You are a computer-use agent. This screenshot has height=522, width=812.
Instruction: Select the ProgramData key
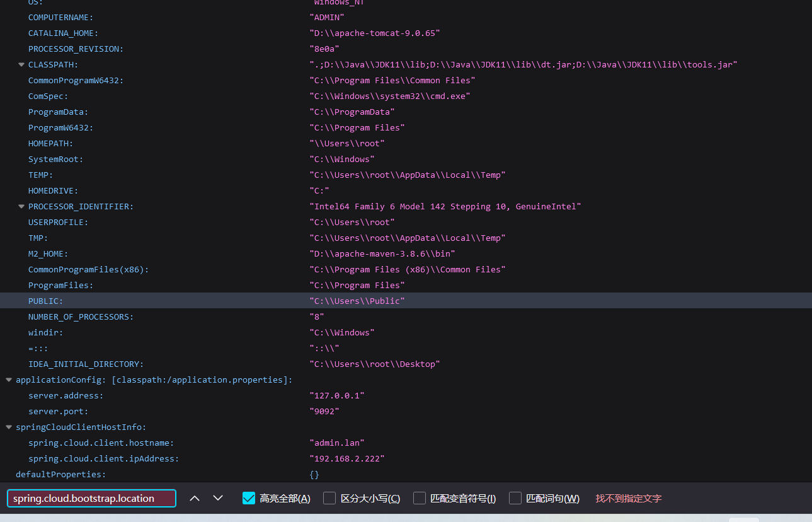click(58, 112)
